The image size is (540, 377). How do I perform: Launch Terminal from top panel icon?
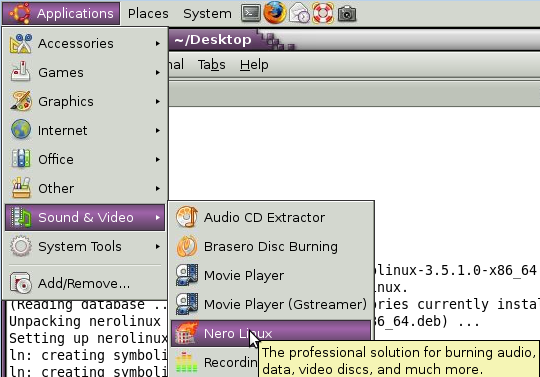click(251, 13)
